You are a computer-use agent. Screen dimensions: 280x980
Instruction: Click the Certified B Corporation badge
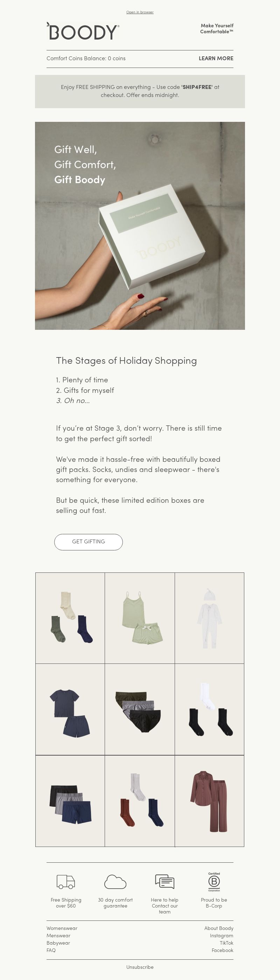214,882
